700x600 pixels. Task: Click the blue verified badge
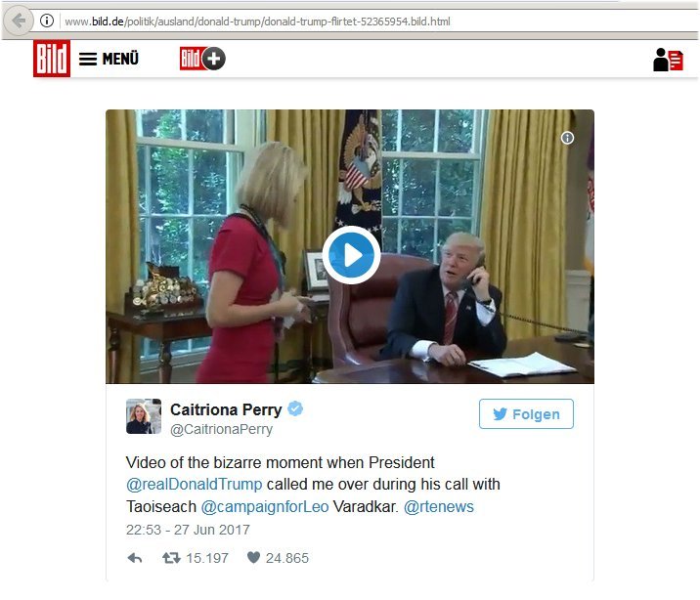coord(295,409)
